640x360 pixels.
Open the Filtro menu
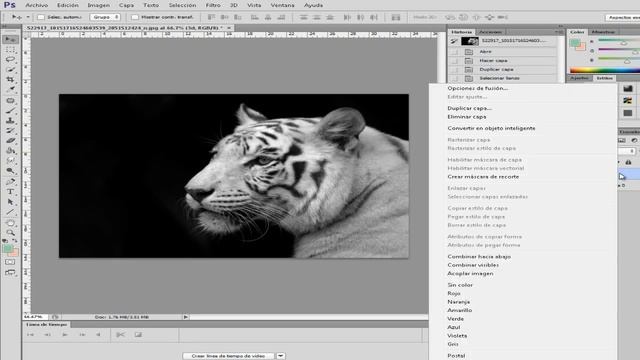(213, 5)
